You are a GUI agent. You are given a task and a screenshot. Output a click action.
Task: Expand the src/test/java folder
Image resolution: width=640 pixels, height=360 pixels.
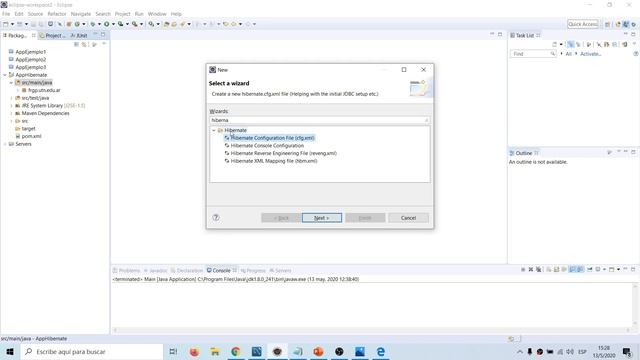tap(11, 98)
